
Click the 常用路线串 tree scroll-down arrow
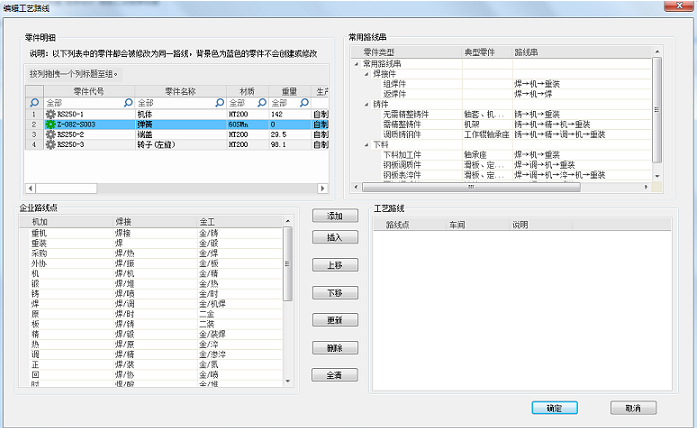[x=657, y=176]
